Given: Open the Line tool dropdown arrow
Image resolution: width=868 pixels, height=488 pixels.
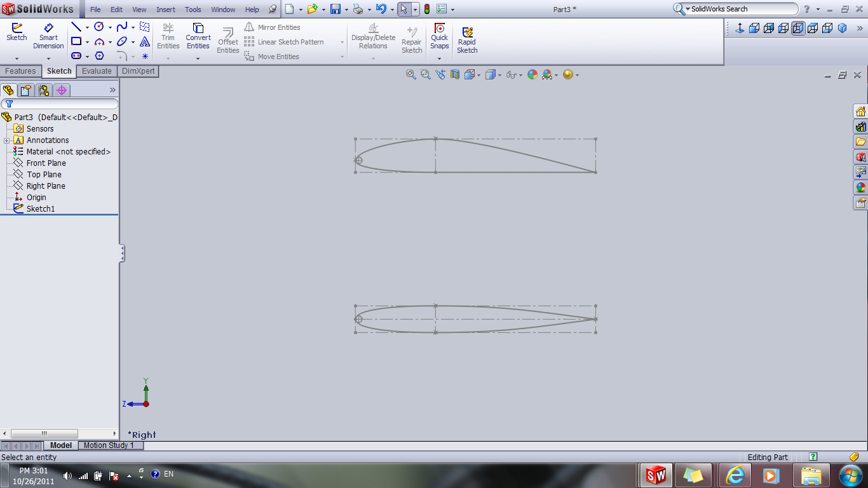Looking at the screenshot, I should coord(87,27).
